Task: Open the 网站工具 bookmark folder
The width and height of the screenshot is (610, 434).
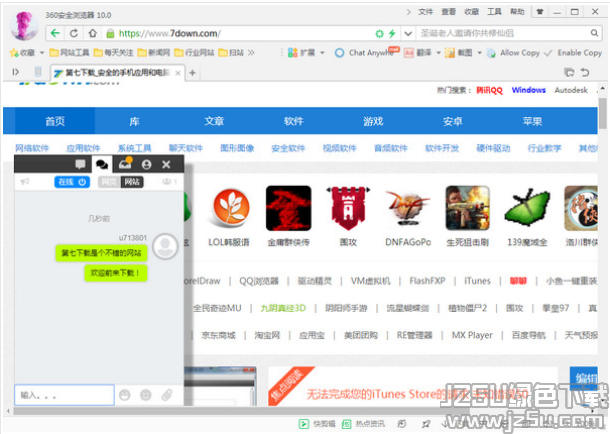Action: click(x=70, y=52)
